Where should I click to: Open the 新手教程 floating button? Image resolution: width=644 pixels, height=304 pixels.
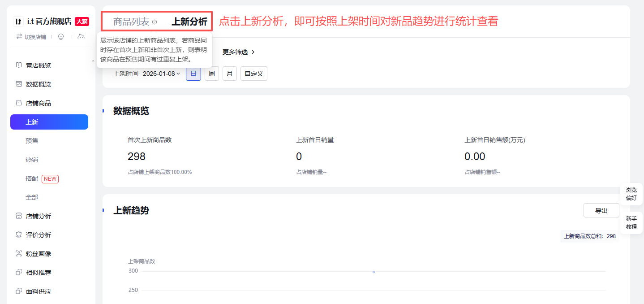631,223
